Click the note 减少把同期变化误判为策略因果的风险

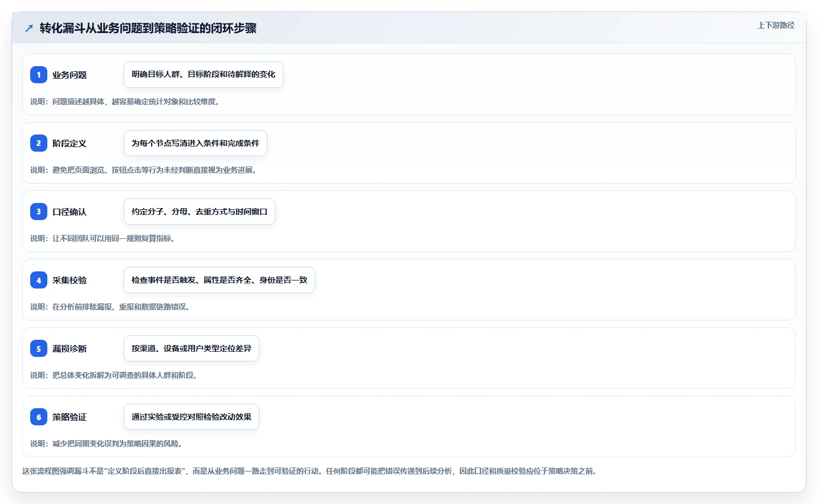pyautogui.click(x=106, y=444)
